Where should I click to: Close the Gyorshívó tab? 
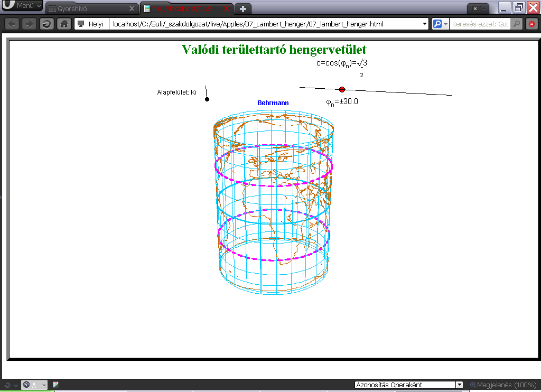pyautogui.click(x=132, y=8)
